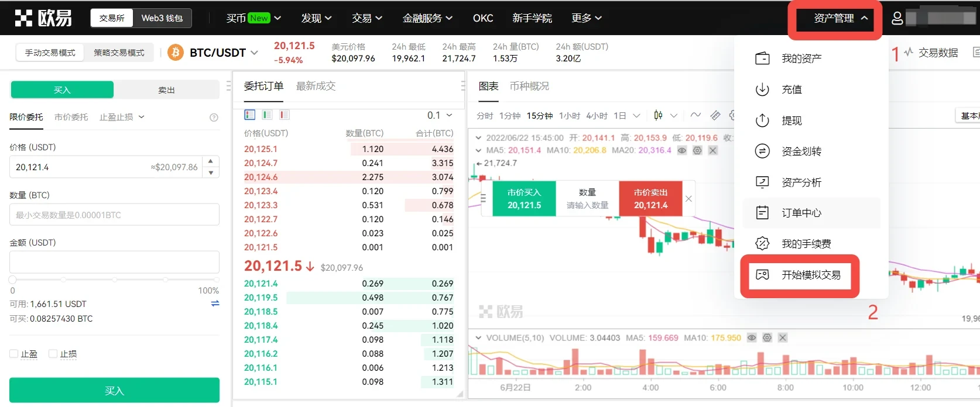Select the 限价委托 limit order tab
The width and height of the screenshot is (980, 407).
[26, 117]
